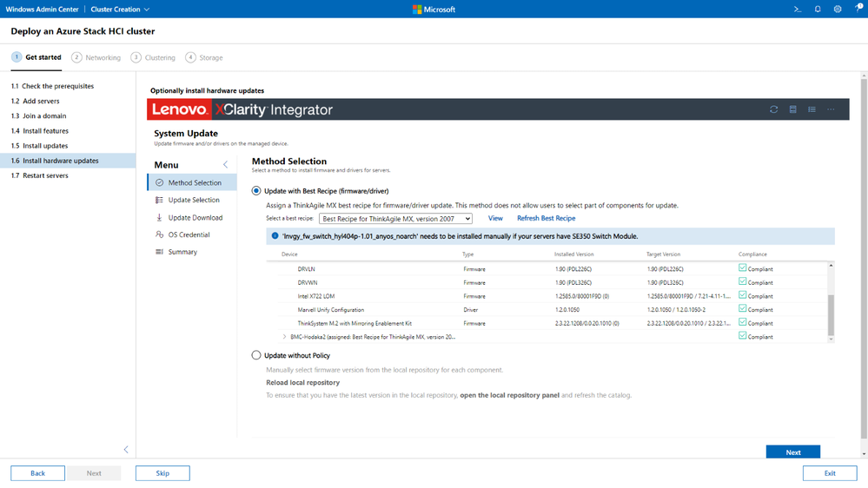Expand the BMC-Hodaka2 device row
The height and width of the screenshot is (488, 868).
pos(284,336)
